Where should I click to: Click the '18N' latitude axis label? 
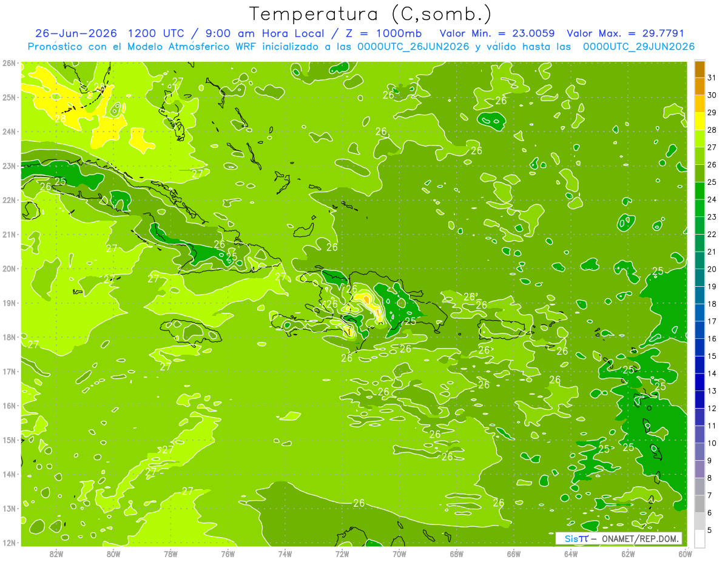pyautogui.click(x=8, y=337)
